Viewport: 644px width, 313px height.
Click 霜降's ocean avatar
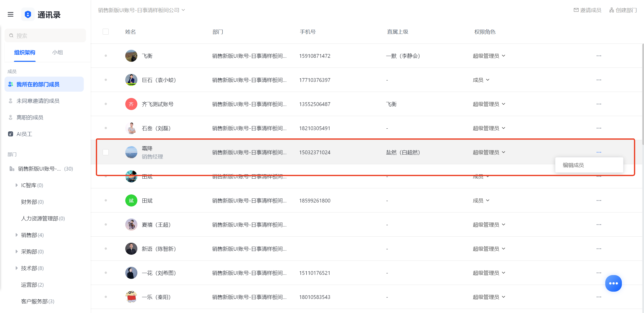(131, 152)
